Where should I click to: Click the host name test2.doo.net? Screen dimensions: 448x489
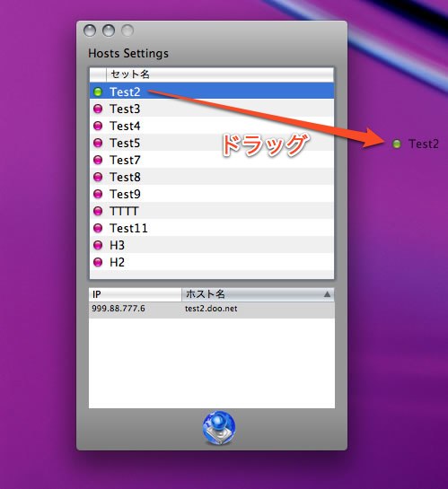pos(211,309)
